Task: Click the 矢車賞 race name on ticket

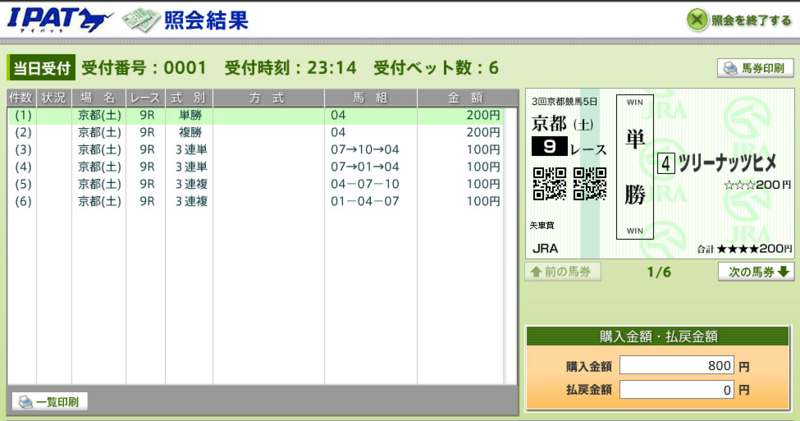Action: coord(542,225)
